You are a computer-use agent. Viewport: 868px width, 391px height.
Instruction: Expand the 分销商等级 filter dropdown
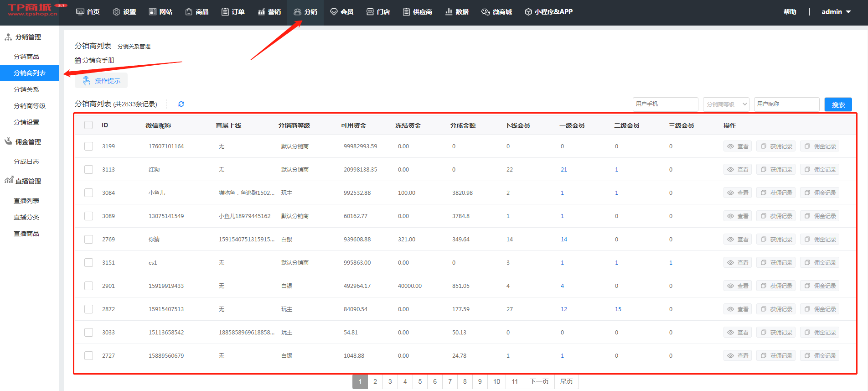[726, 104]
